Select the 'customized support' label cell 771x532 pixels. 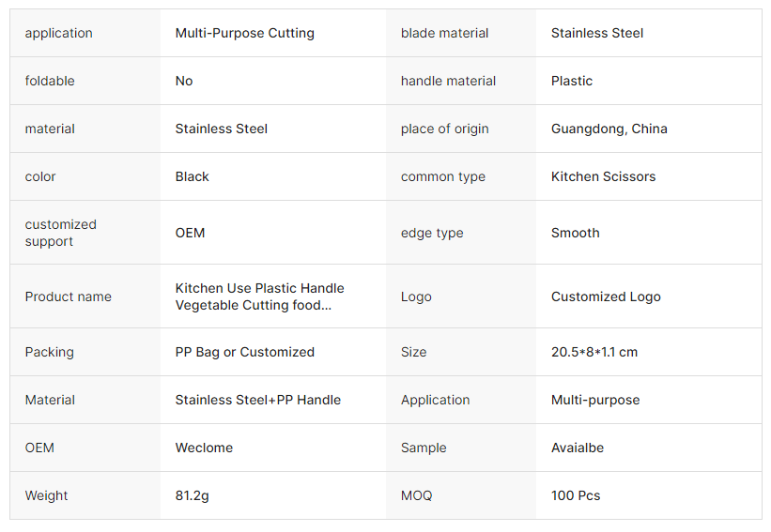click(x=61, y=233)
